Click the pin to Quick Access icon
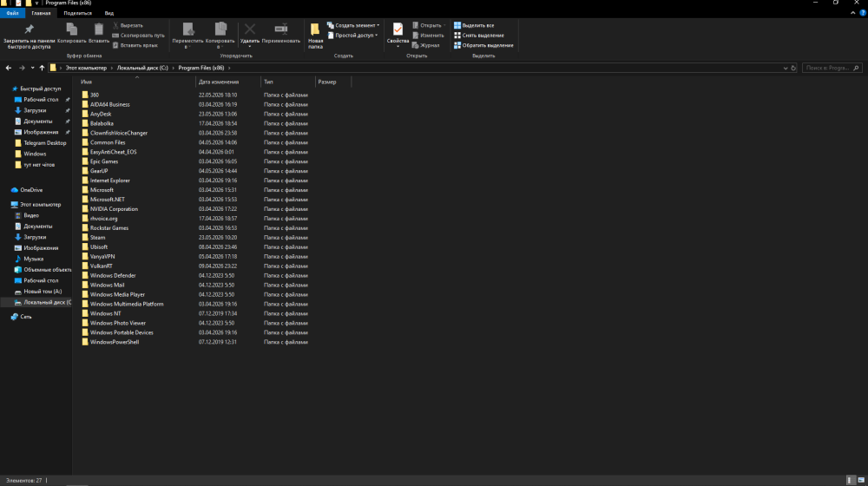This screenshot has width=868, height=486. click(x=30, y=30)
